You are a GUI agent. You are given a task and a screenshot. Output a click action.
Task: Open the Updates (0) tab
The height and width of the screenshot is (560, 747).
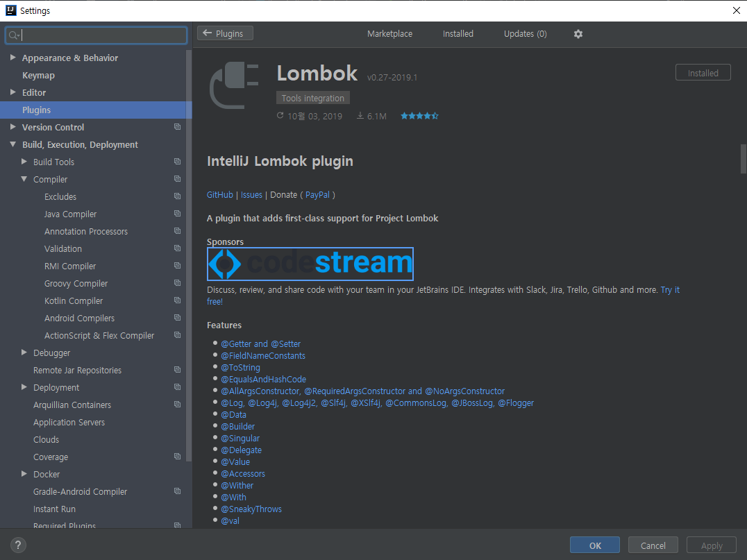pyautogui.click(x=526, y=34)
